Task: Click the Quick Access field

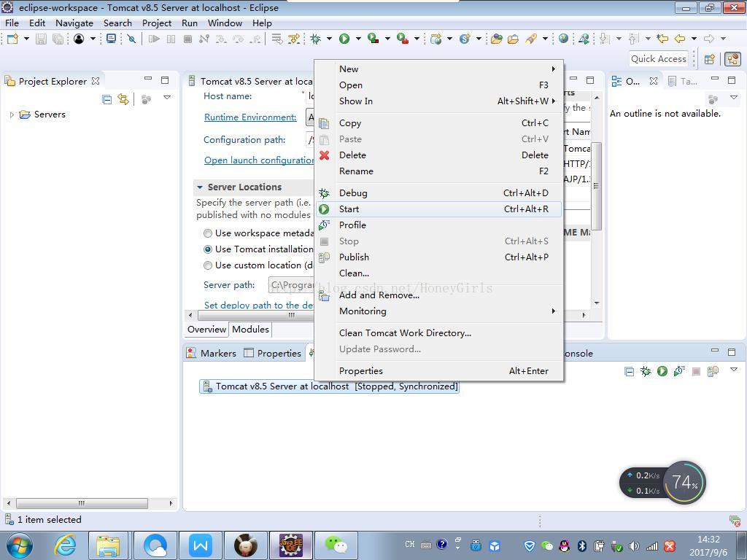Action: pos(659,59)
